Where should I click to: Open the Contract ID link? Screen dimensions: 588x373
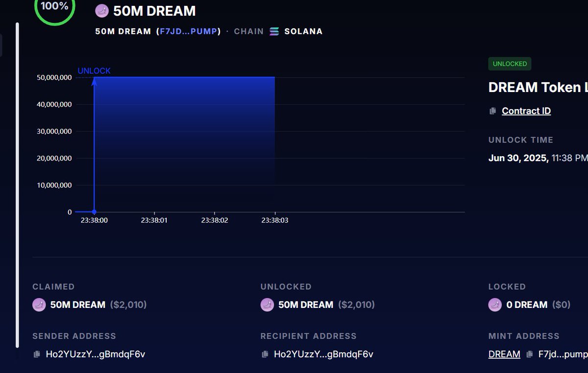[x=526, y=111]
